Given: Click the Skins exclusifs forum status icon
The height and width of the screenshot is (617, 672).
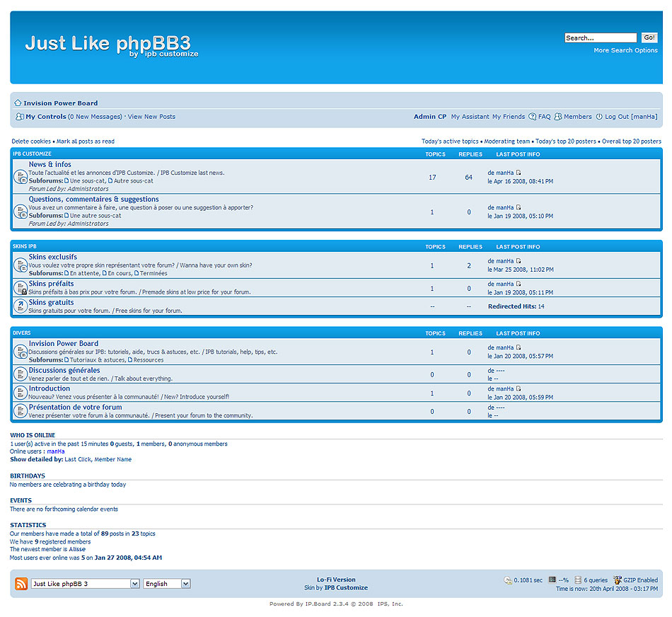Looking at the screenshot, I should (21, 265).
